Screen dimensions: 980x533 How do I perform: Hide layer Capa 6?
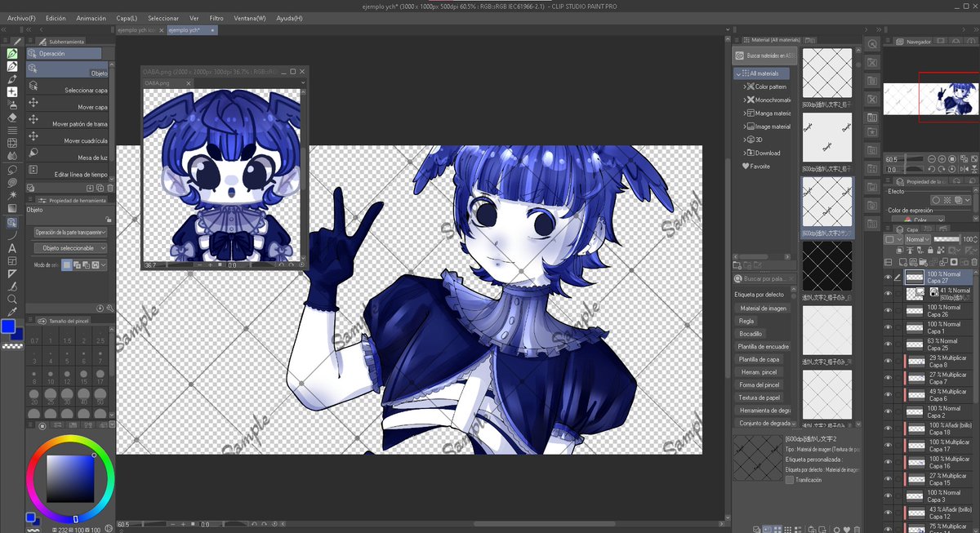coord(889,395)
